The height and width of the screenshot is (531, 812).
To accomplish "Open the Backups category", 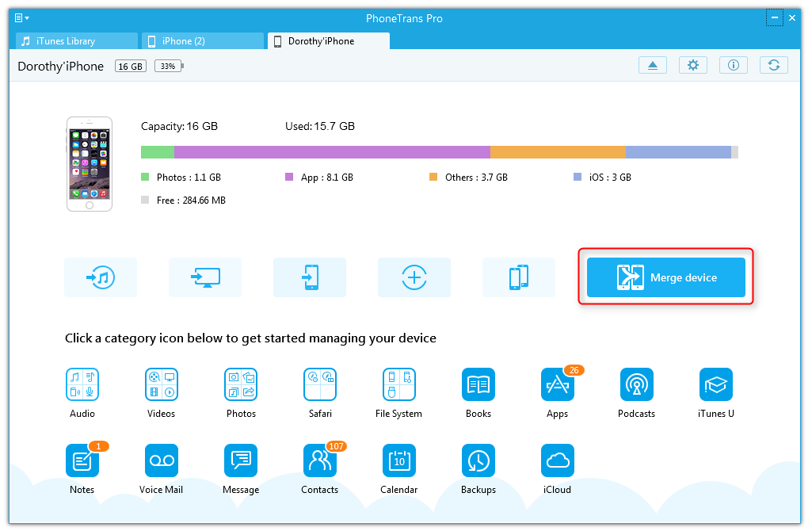I will click(478, 460).
